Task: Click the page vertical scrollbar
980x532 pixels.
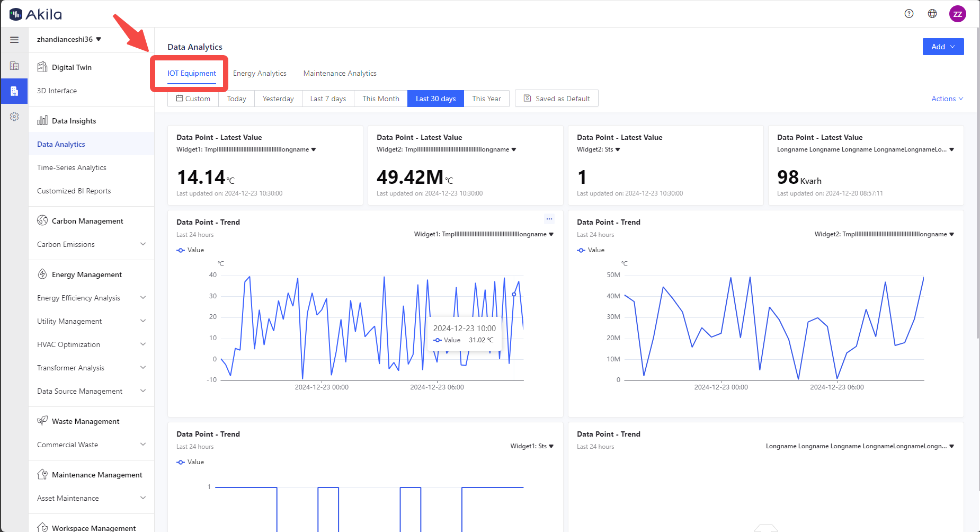Action: coord(978,183)
